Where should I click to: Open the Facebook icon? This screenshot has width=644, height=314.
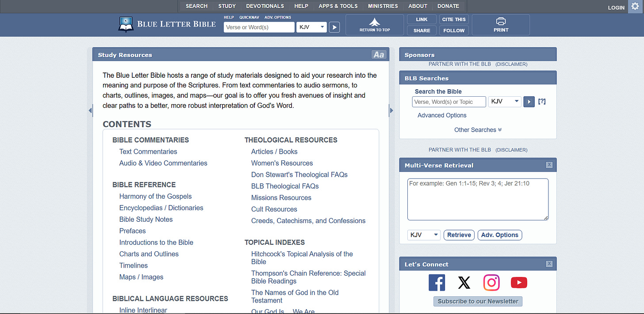pyautogui.click(x=437, y=283)
